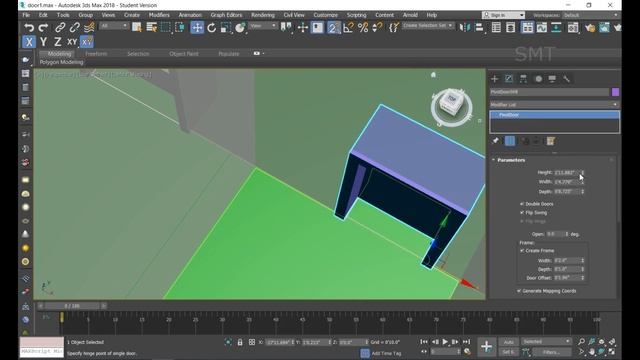
Task: Open the Graph Editors menu
Action: tap(226, 15)
